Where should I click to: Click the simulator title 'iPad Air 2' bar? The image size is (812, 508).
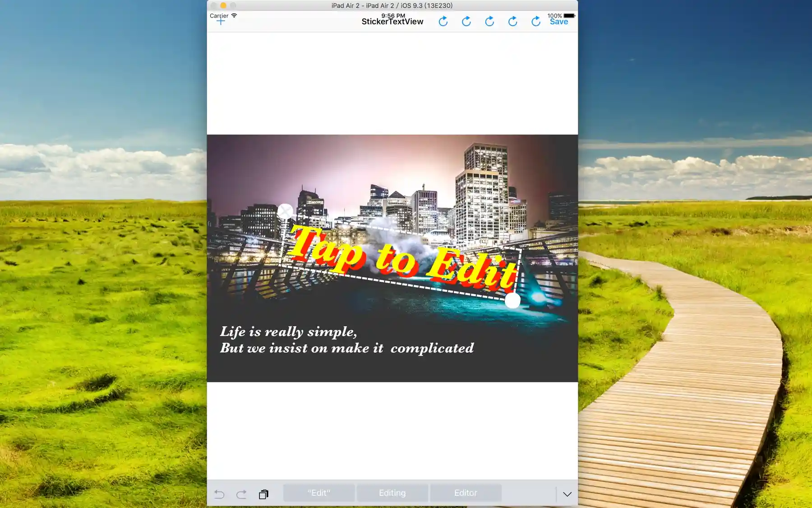(392, 5)
